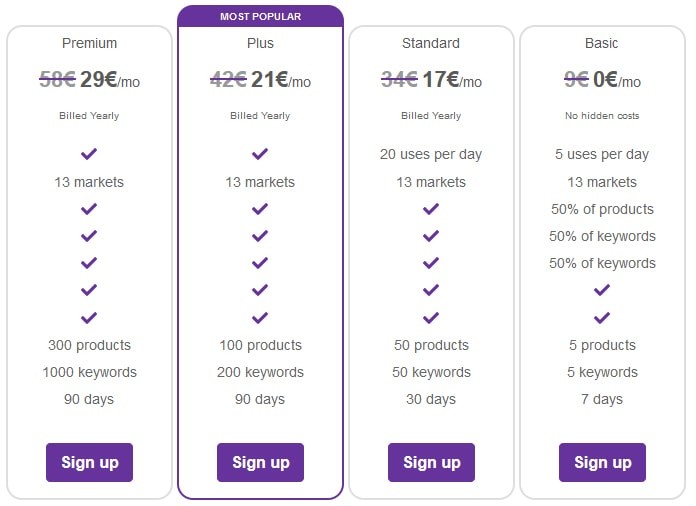The width and height of the screenshot is (696, 506).
Task: Click the 1000 keywords feature in Premium
Action: pyautogui.click(x=89, y=372)
